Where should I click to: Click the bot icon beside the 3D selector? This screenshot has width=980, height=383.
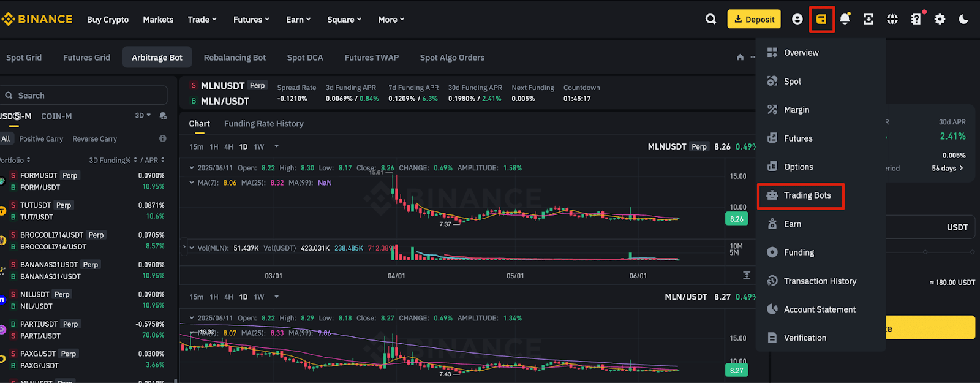pyautogui.click(x=163, y=116)
